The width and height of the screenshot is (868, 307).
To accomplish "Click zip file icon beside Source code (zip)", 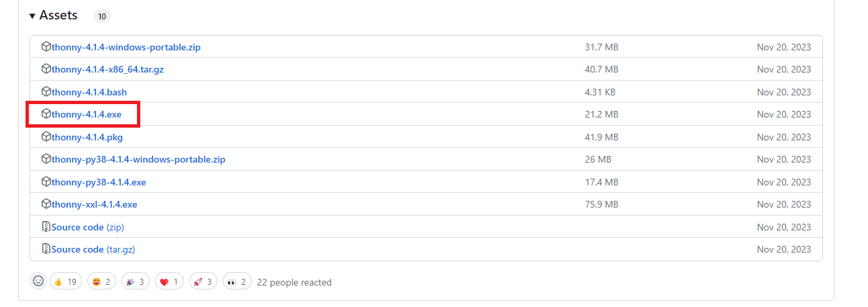I will [x=46, y=227].
